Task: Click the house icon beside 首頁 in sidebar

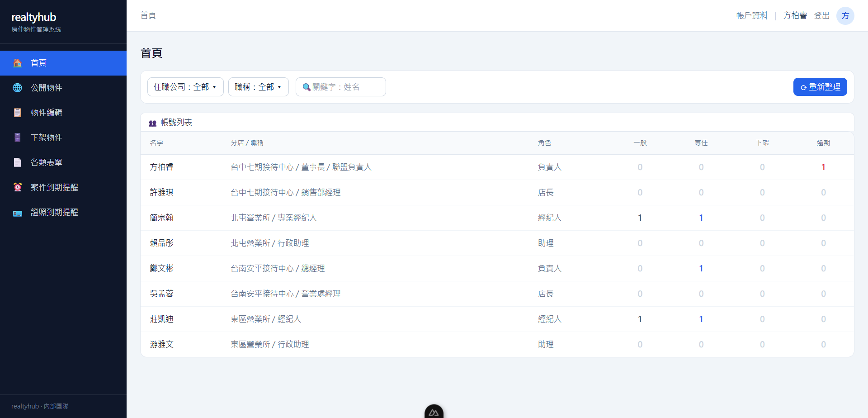Action: click(18, 63)
